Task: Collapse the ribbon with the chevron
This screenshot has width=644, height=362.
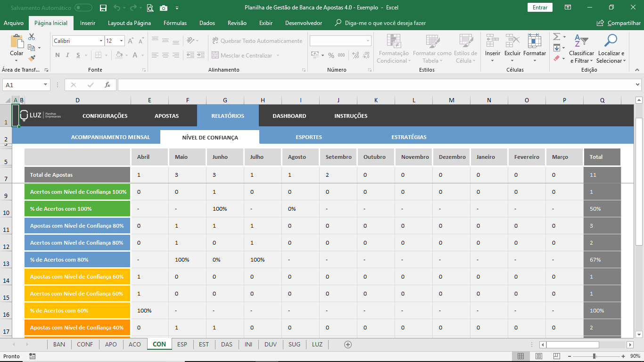Action: (637, 70)
